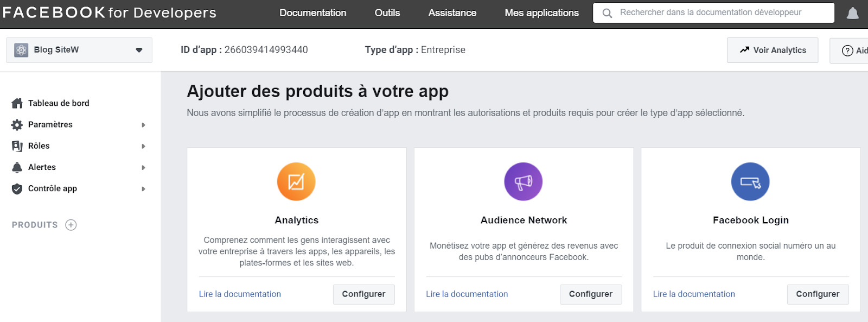Click the Voir Analytics button

coord(773,50)
